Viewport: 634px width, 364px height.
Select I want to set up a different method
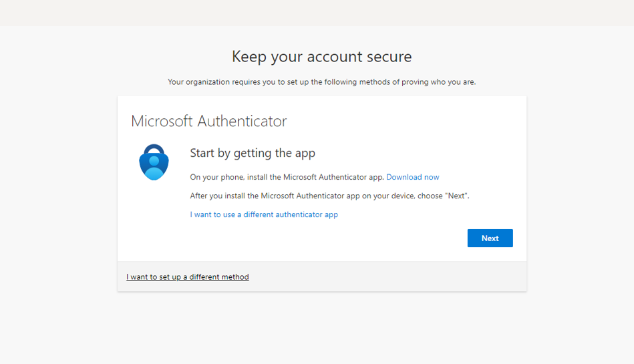pyautogui.click(x=188, y=277)
